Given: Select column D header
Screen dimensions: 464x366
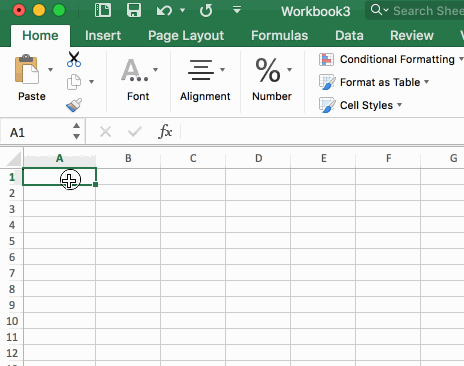Looking at the screenshot, I should (258, 158).
